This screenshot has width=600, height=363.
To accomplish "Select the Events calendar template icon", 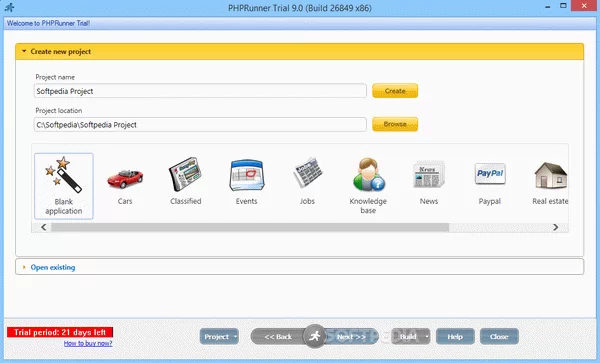I will 247,175.
